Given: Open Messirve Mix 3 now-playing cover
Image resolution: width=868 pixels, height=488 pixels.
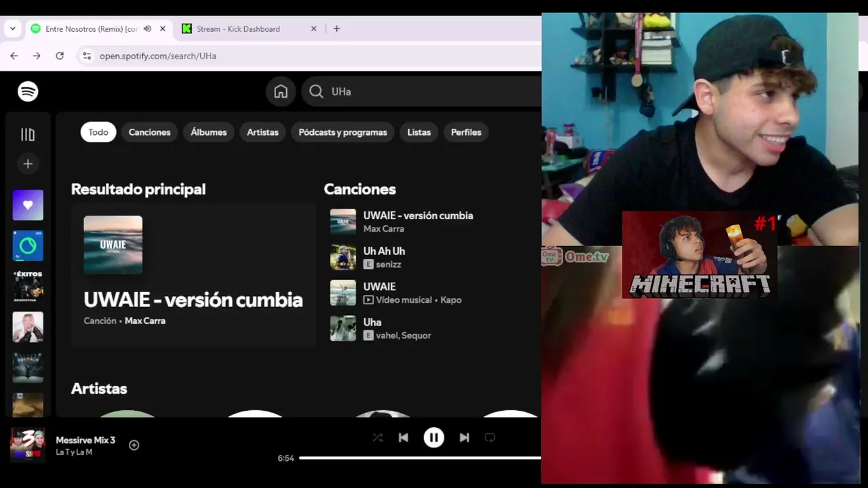Looking at the screenshot, I should (x=27, y=445).
